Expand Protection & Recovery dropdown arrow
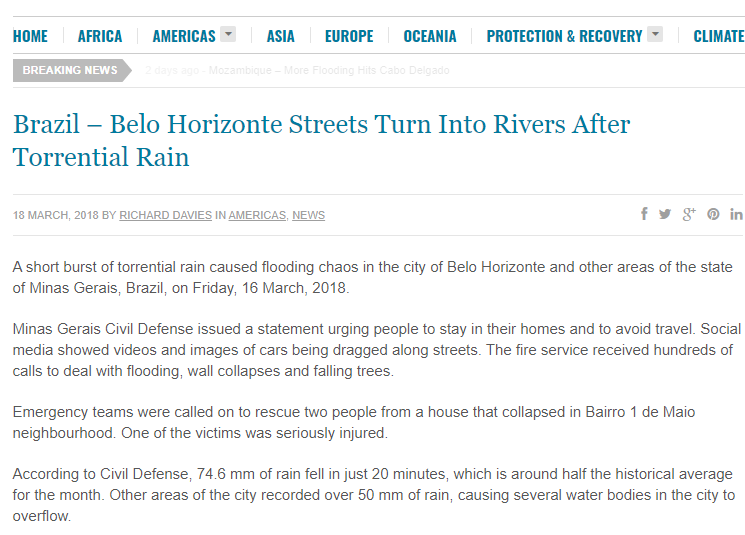Image resolution: width=745 pixels, height=535 pixels. coord(655,35)
